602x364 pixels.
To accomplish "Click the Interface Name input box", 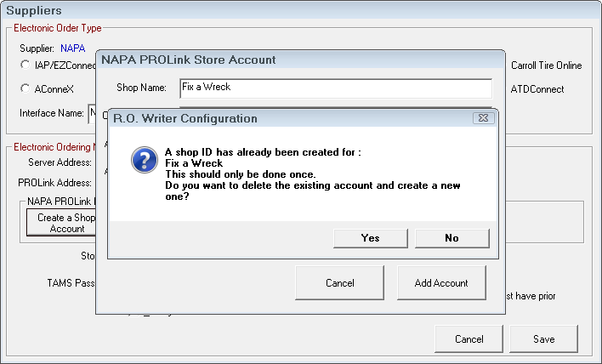I will [x=92, y=112].
